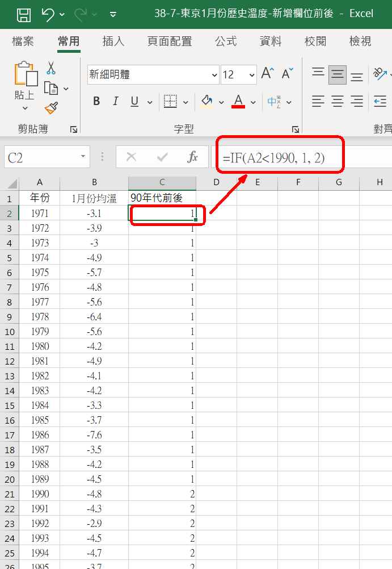Increase font size with larger A icon
The height and width of the screenshot is (569, 392).
[x=267, y=74]
